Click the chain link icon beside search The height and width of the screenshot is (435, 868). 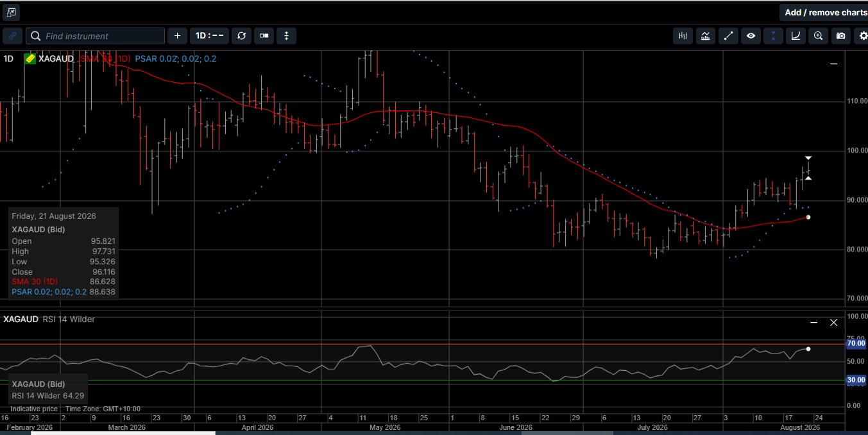click(x=12, y=36)
